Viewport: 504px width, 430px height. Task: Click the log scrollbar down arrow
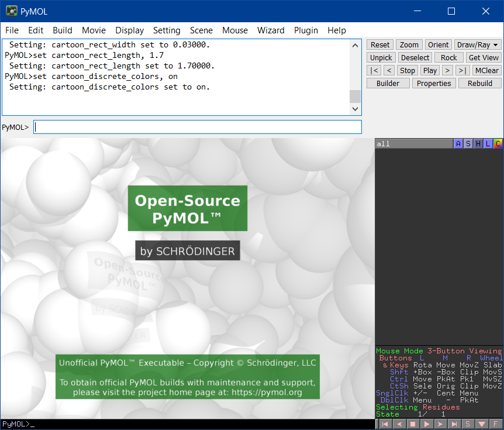point(355,109)
